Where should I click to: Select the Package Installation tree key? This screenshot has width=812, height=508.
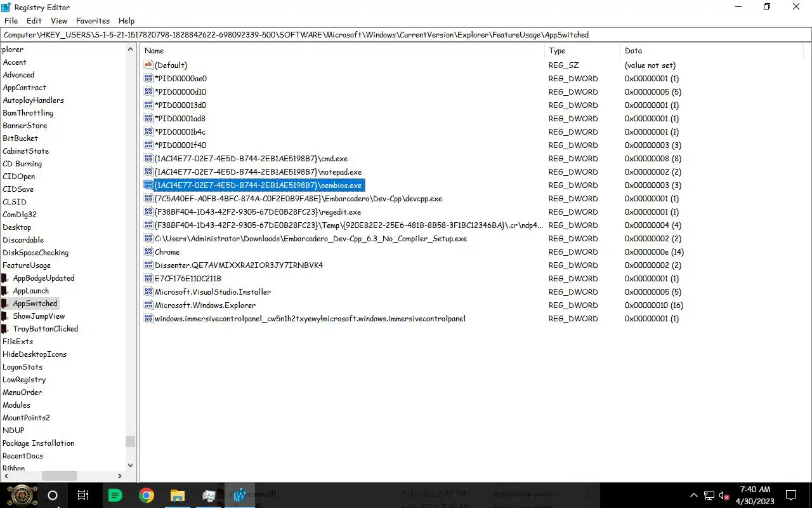[x=39, y=443]
